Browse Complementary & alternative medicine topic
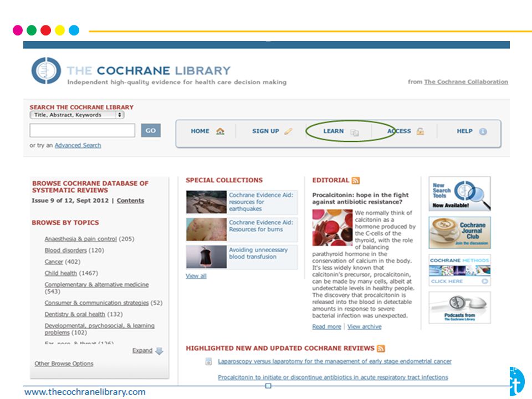This screenshot has width=532, height=399. tap(96, 285)
